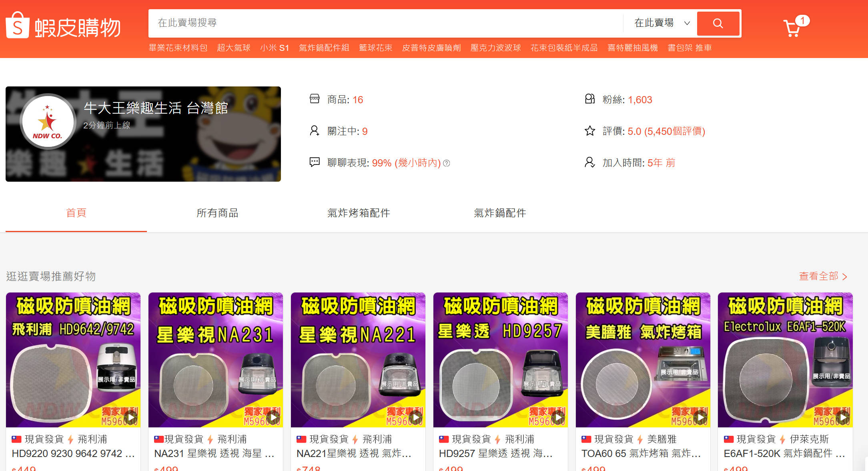Click the 在此賣場搜尋 search field
Screen dimensions: 868x471
(x=386, y=23)
